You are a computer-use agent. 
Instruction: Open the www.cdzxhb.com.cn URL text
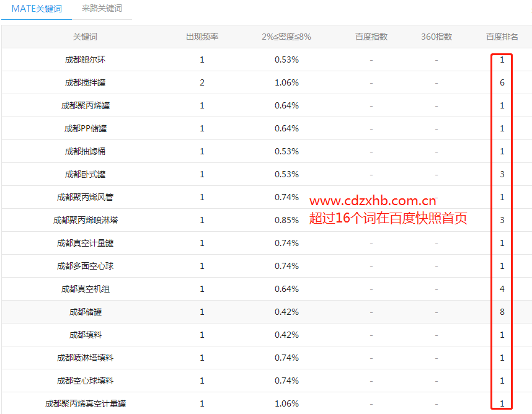(x=373, y=201)
